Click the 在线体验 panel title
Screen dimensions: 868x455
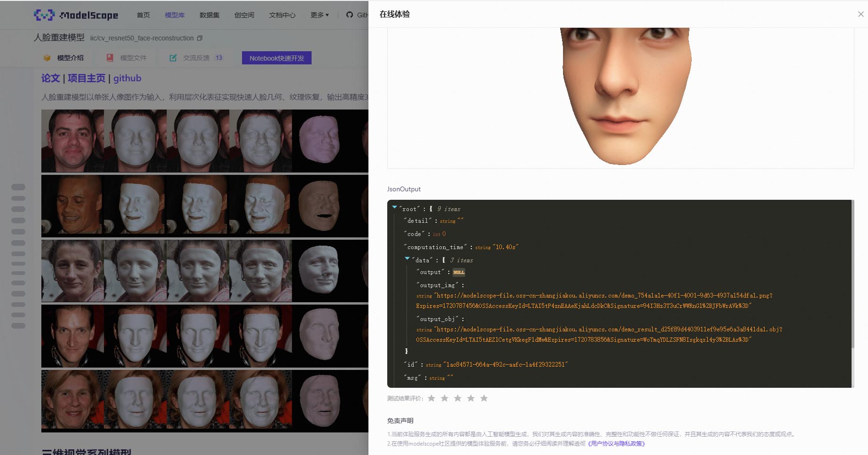coord(395,14)
